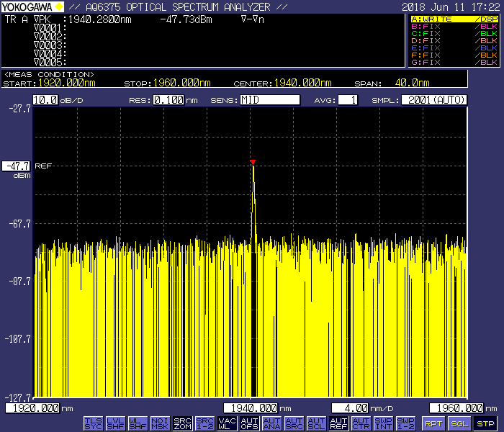Open the RES 0.100 nm resolution field
The width and height of the screenshot is (504, 432).
tap(167, 100)
